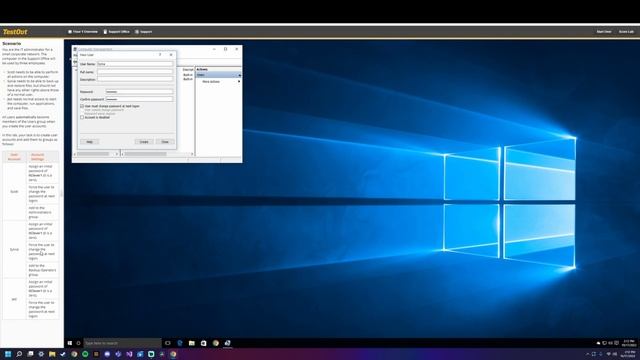Click the Help button in New User dialog

coord(89,142)
